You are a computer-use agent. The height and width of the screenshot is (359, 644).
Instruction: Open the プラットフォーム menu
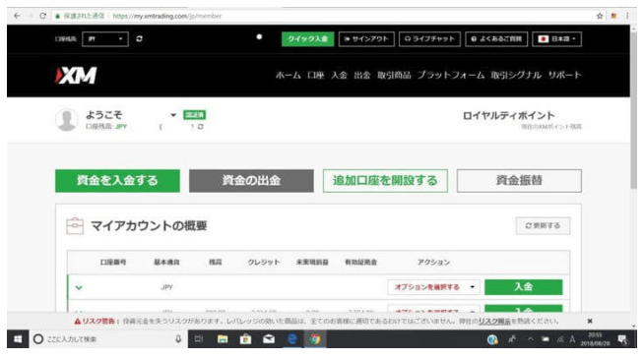(451, 75)
